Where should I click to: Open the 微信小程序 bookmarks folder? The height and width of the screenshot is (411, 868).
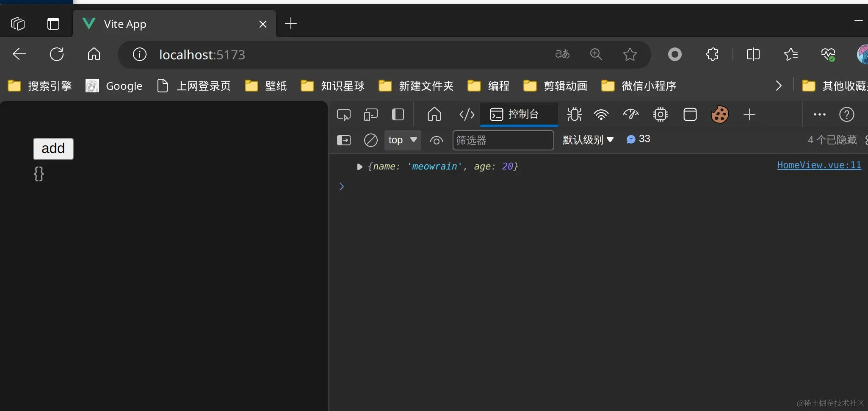pyautogui.click(x=639, y=86)
